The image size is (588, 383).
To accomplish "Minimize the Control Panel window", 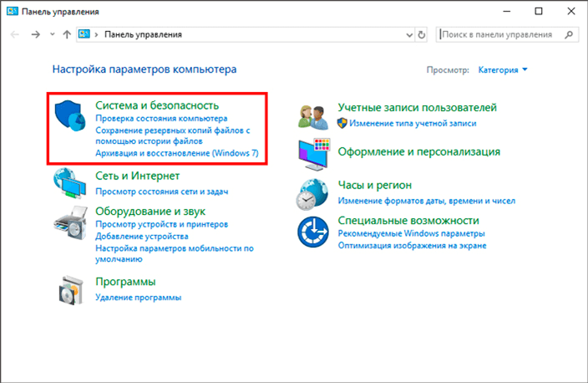I will [507, 11].
